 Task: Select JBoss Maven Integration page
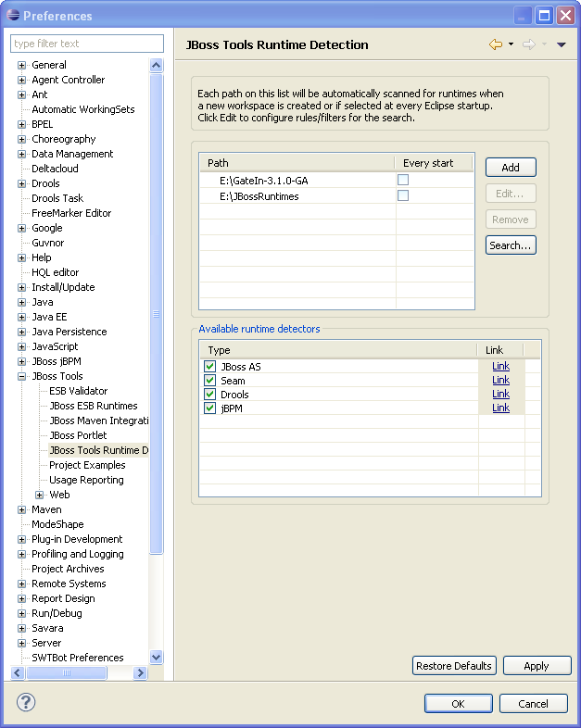click(x=99, y=420)
